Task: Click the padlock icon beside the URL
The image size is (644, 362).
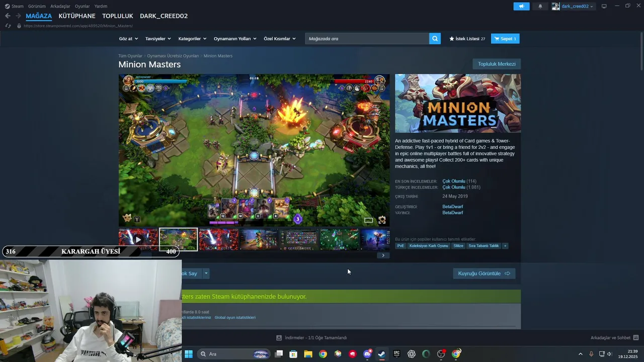Action: coord(19,26)
